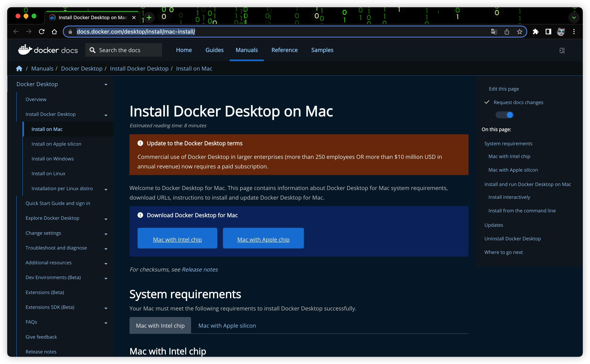Click in Search the docs field
This screenshot has height=364, width=590.
pos(124,50)
